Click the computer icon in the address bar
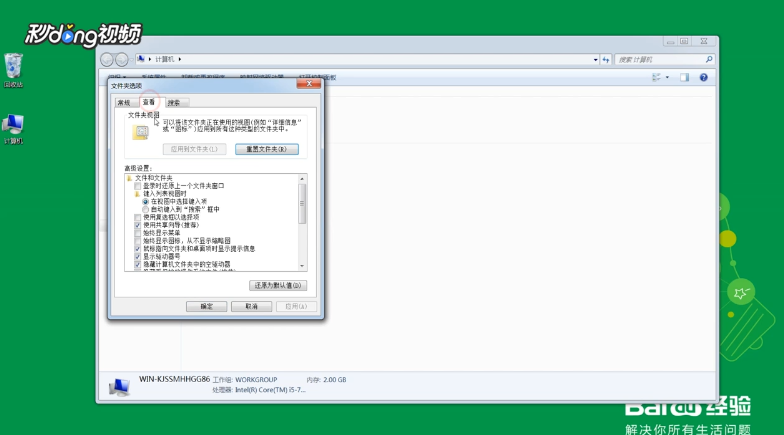 [141, 59]
